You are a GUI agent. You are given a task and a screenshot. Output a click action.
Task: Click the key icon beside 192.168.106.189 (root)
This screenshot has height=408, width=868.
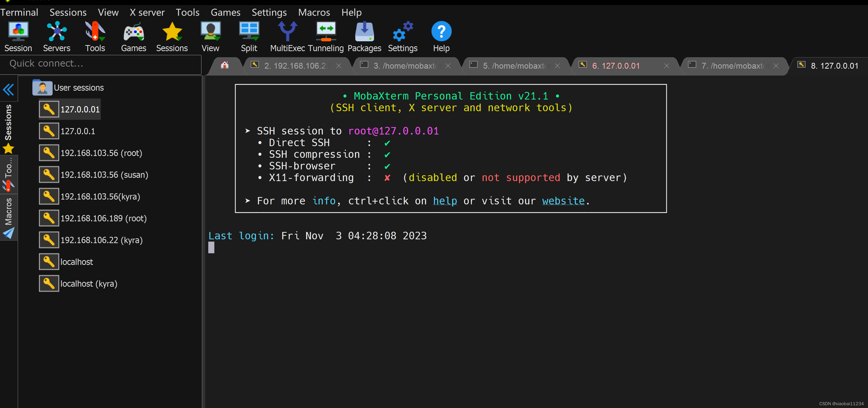[x=49, y=218]
